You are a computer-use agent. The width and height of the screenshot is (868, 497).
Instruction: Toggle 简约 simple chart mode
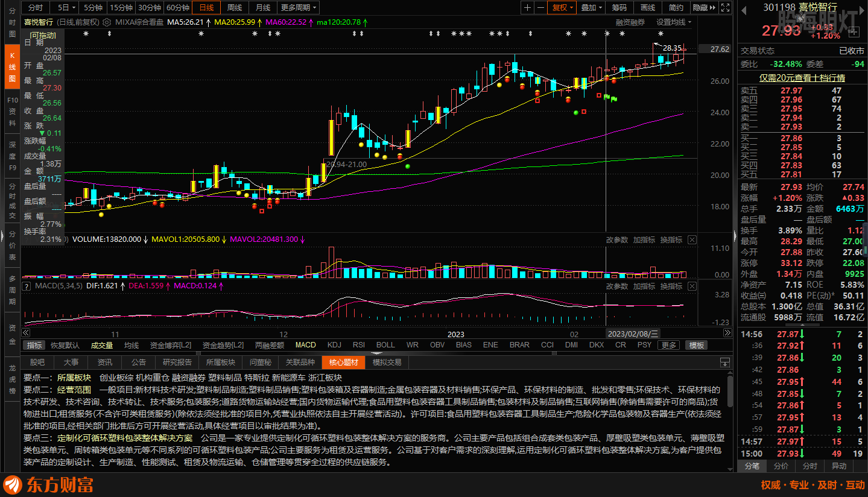pos(676,7)
